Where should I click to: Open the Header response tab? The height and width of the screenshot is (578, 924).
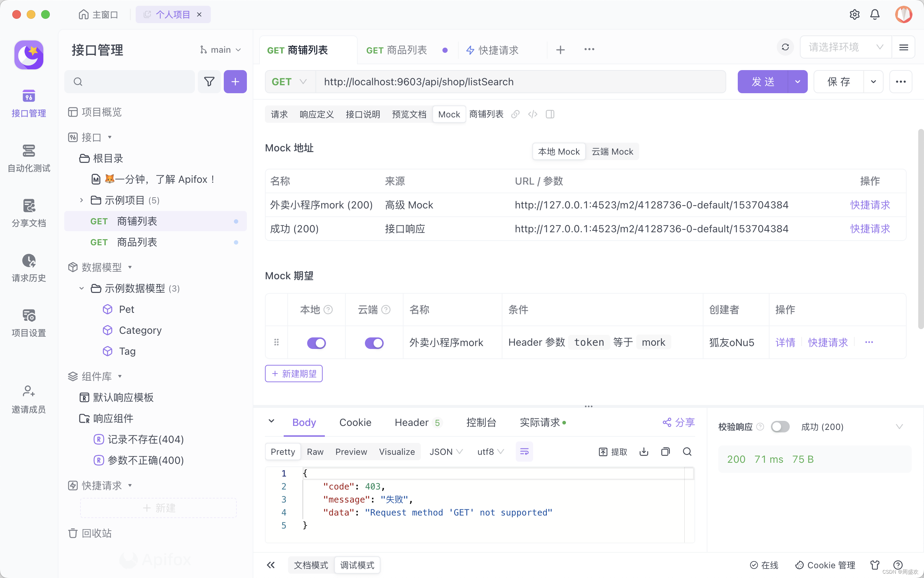pos(418,422)
